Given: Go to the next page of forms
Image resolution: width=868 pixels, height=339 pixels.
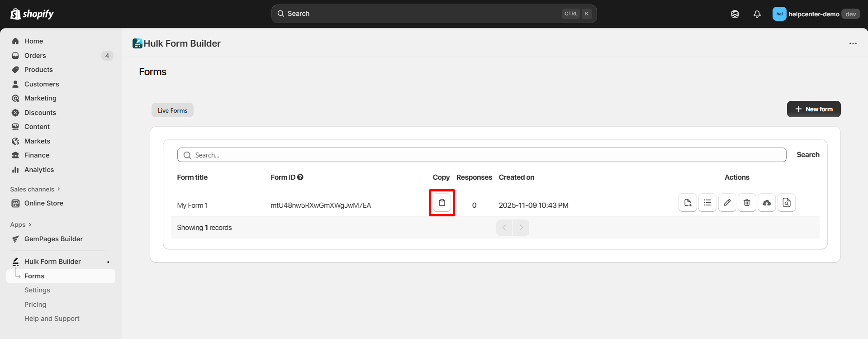Looking at the screenshot, I should click(521, 228).
